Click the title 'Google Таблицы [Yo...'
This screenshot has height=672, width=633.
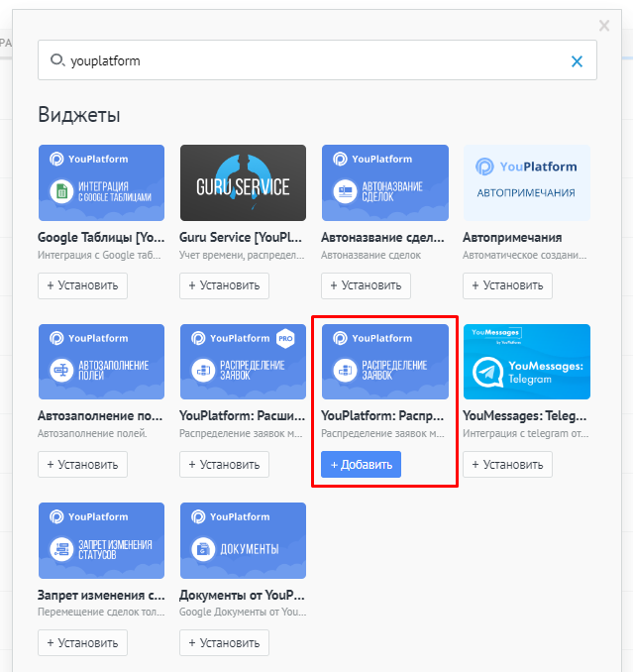(x=101, y=238)
